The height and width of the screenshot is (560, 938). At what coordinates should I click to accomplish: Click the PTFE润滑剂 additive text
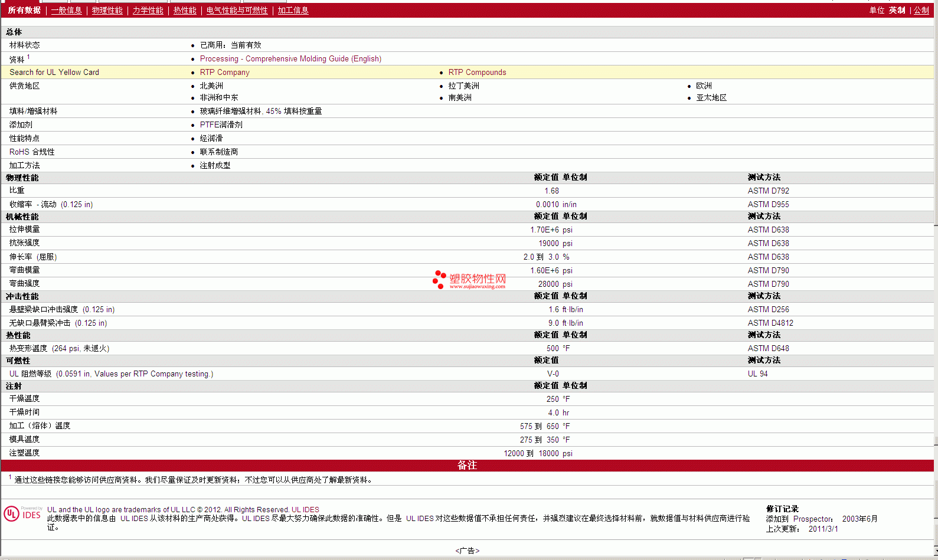click(221, 125)
